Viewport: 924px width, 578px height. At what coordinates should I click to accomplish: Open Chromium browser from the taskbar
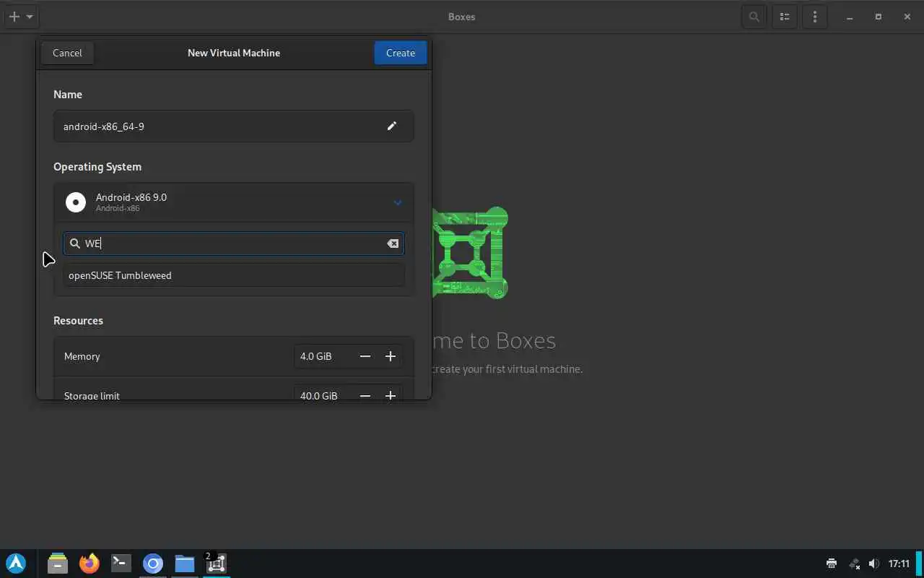[153, 563]
